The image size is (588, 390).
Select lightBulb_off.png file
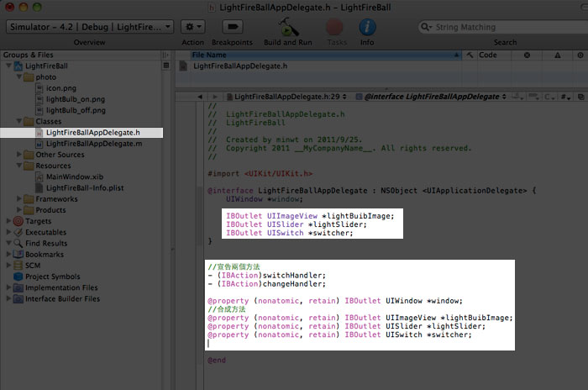click(x=76, y=110)
